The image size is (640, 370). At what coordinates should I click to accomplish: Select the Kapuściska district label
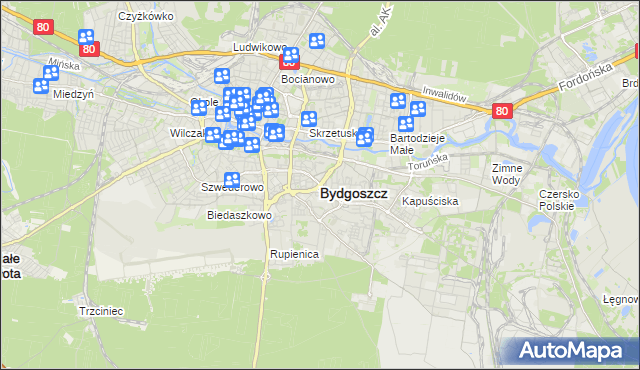click(x=430, y=201)
